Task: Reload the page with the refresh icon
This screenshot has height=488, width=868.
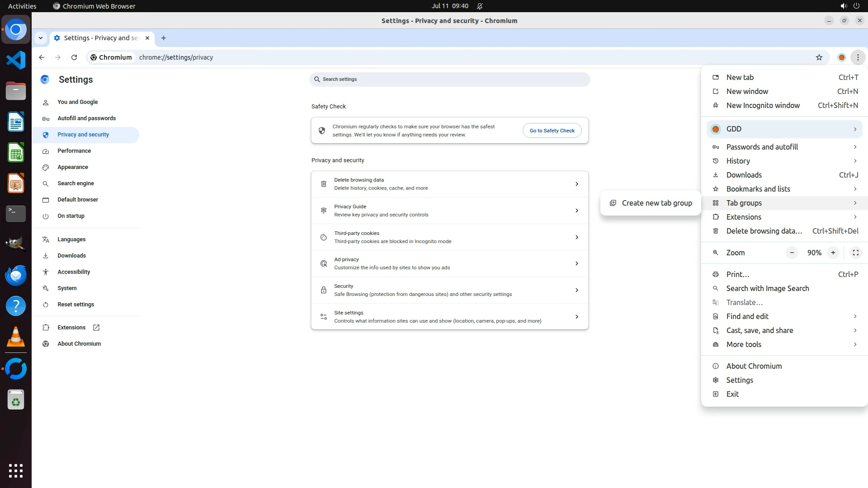Action: [74, 57]
